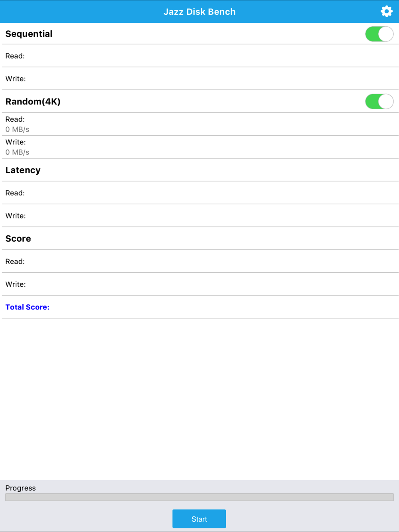Click the Score Write row
The width and height of the screenshot is (399, 532).
199,284
